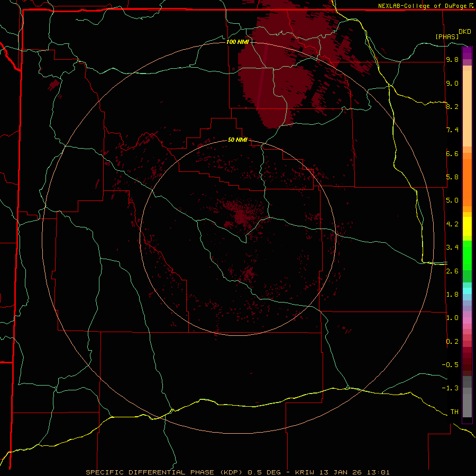Image resolution: width=476 pixels, height=476 pixels.
Task: Click the "[PHAS]" unit label
Action: tap(447, 36)
